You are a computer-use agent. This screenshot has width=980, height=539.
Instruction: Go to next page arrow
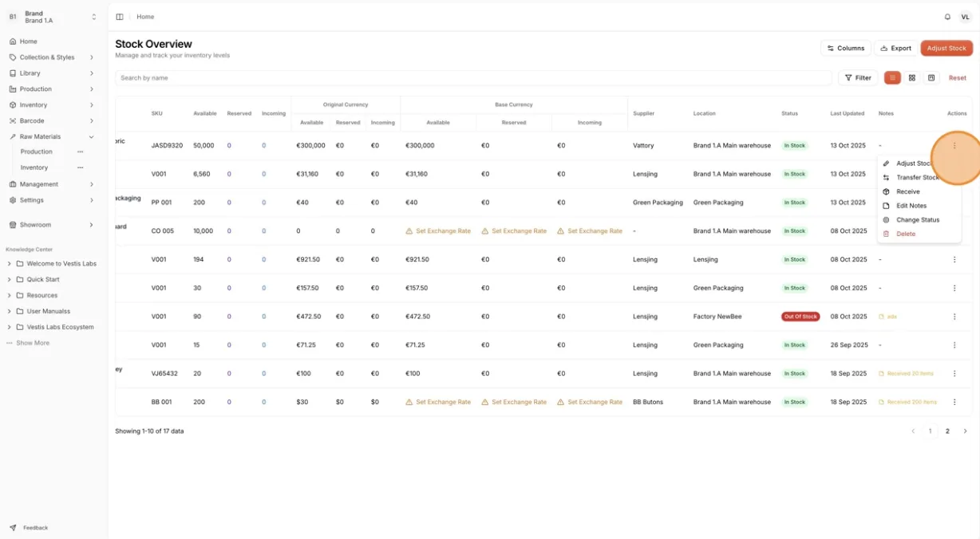pyautogui.click(x=965, y=431)
